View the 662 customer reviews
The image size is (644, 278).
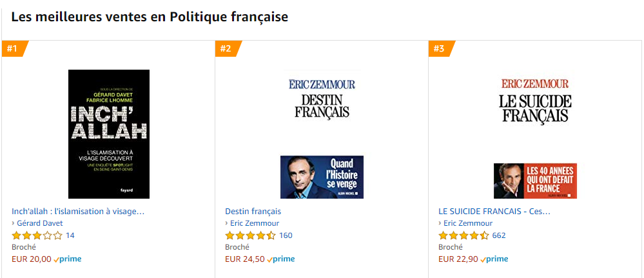coord(499,235)
